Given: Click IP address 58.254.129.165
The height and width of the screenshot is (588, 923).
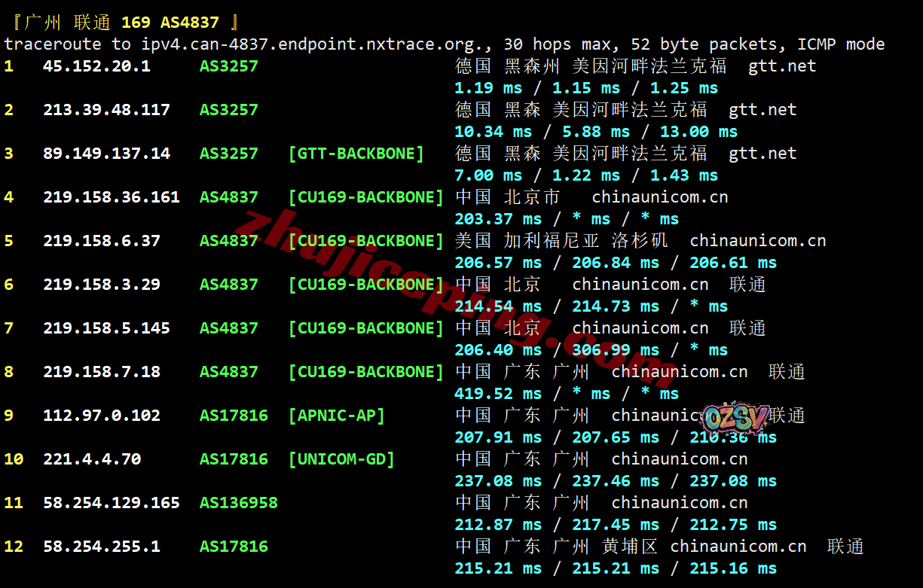Looking at the screenshot, I should point(111,503).
